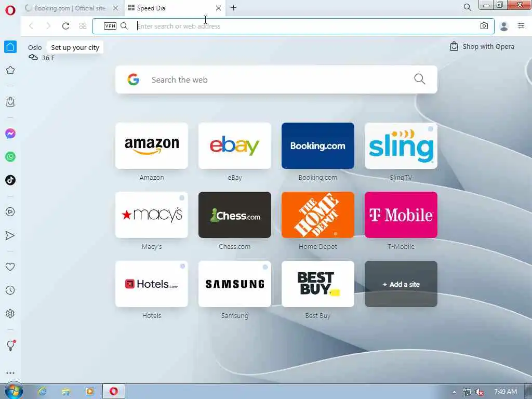This screenshot has height=399, width=532.
Task: Open the Amazon speed dial tile
Action: pos(152,145)
